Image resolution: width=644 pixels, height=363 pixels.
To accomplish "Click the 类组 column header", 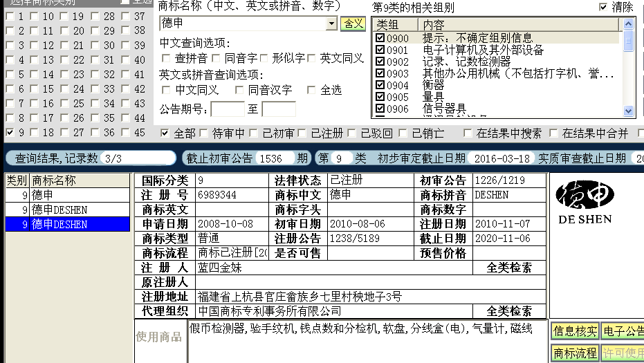I will 396,25.
